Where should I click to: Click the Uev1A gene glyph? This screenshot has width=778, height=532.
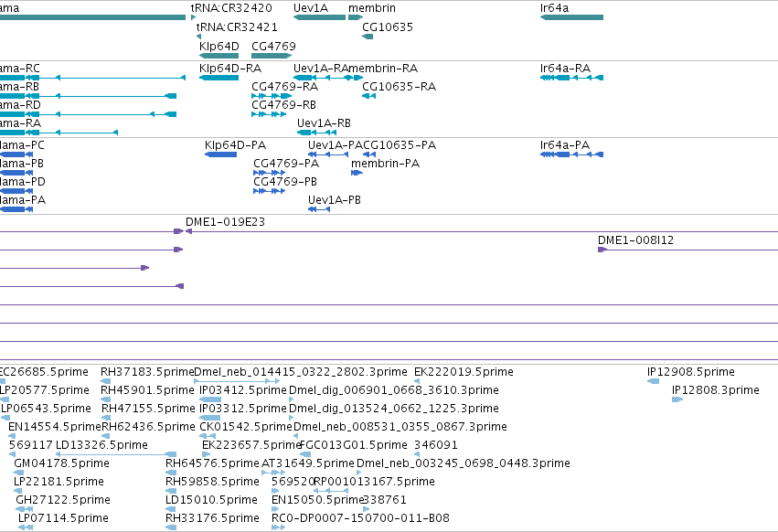point(320,17)
